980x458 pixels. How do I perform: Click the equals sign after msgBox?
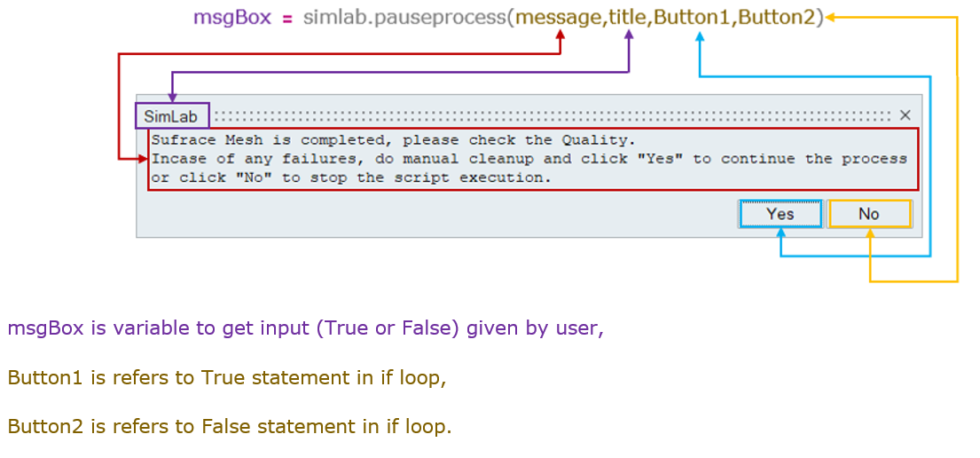287,18
